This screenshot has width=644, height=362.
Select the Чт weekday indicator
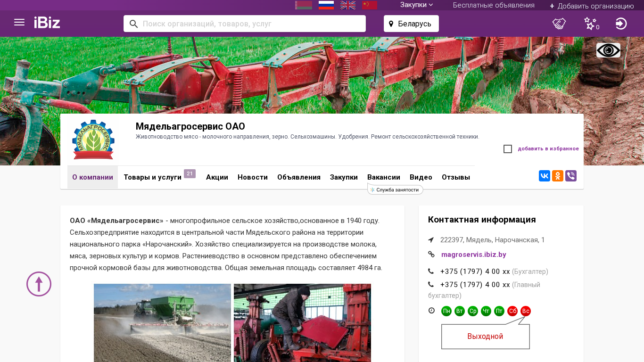(486, 311)
